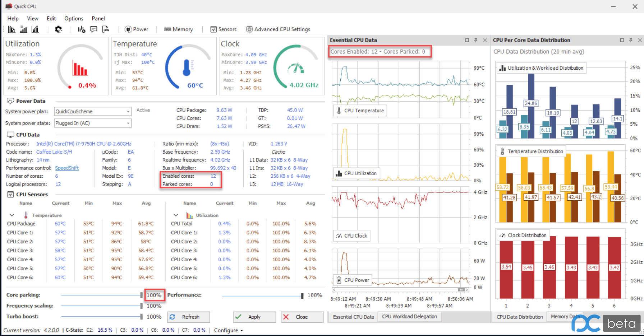
Task: Click the Close button beside Apply
Action: tap(302, 317)
